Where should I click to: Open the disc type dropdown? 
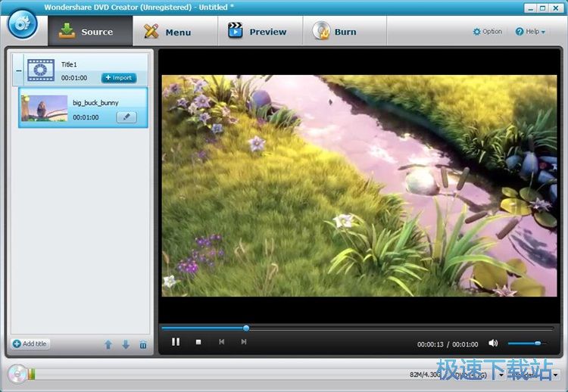coord(501,375)
